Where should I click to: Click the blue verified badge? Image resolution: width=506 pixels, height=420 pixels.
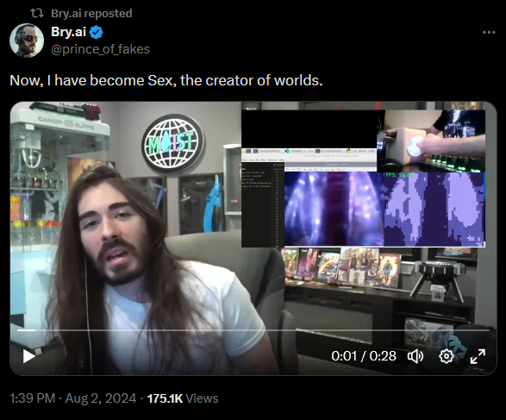point(96,33)
